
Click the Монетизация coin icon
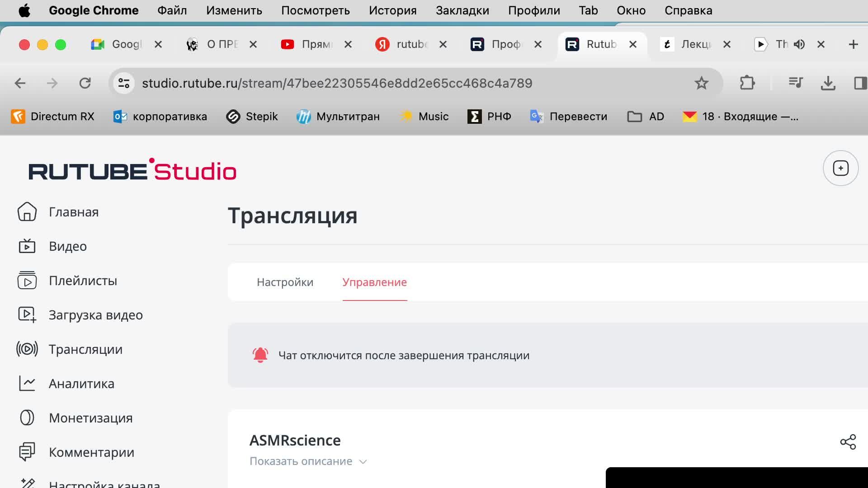click(x=27, y=418)
